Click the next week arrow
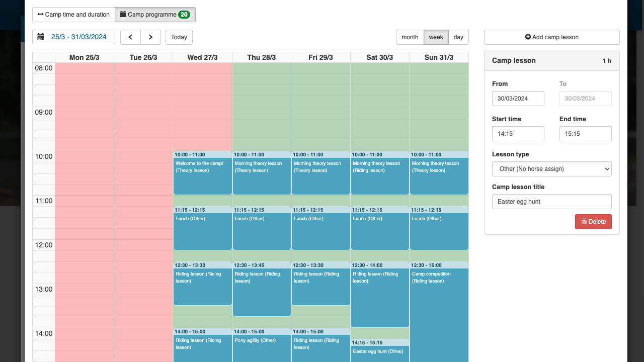The height and width of the screenshot is (362, 644). [x=150, y=37]
